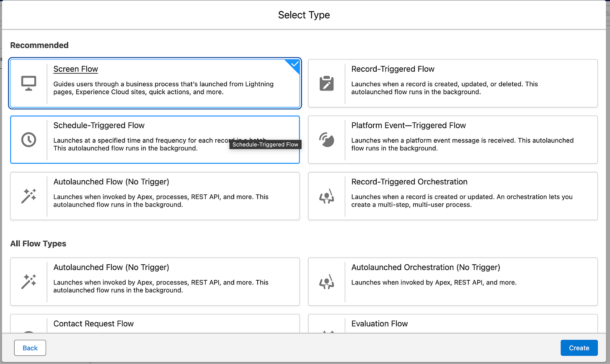Select the Evaluation Flow title

tap(380, 324)
